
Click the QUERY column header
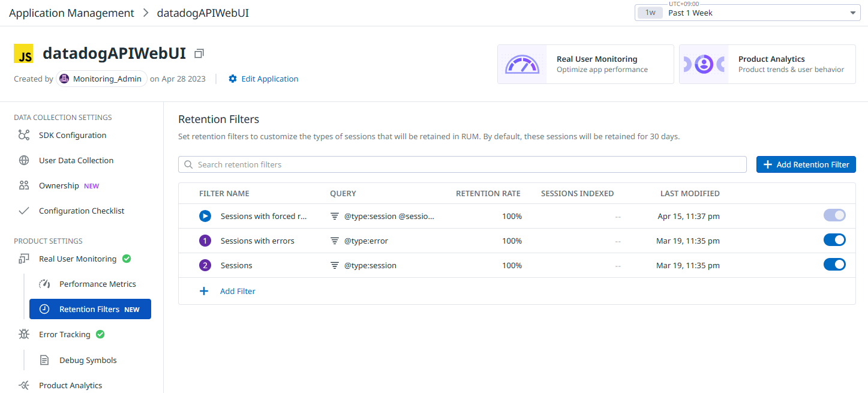coord(343,193)
